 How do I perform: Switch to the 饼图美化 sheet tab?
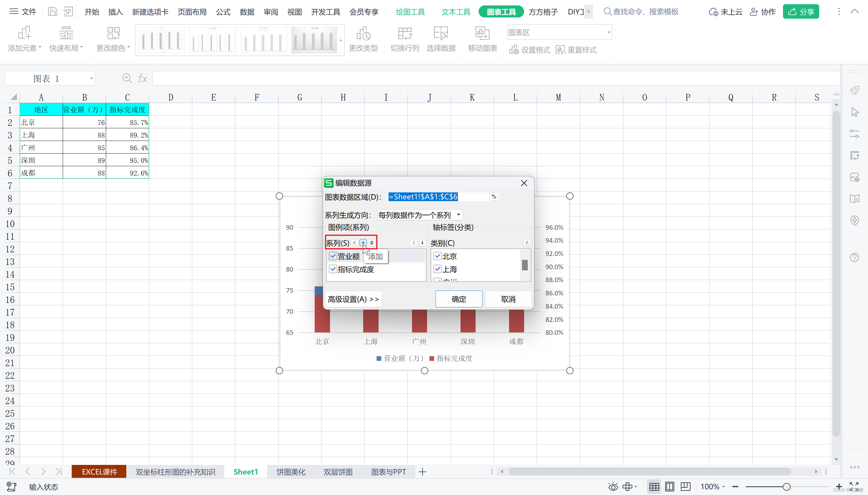[x=291, y=472]
